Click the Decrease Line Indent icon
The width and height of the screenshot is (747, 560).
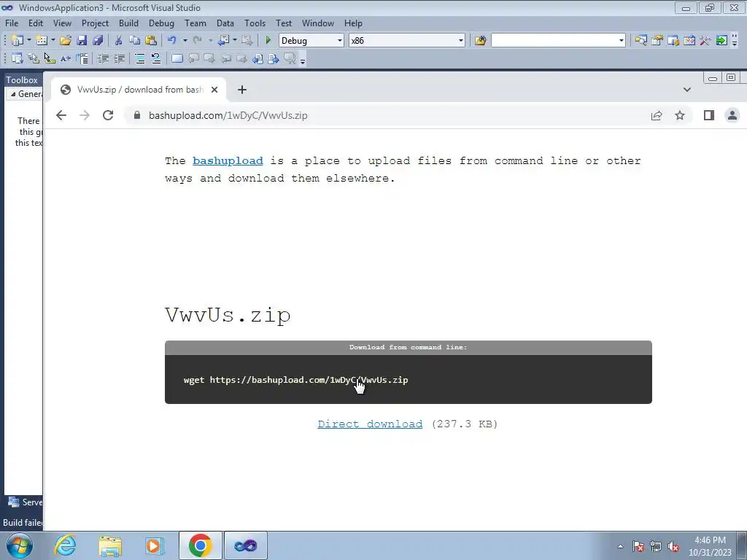pos(103,58)
